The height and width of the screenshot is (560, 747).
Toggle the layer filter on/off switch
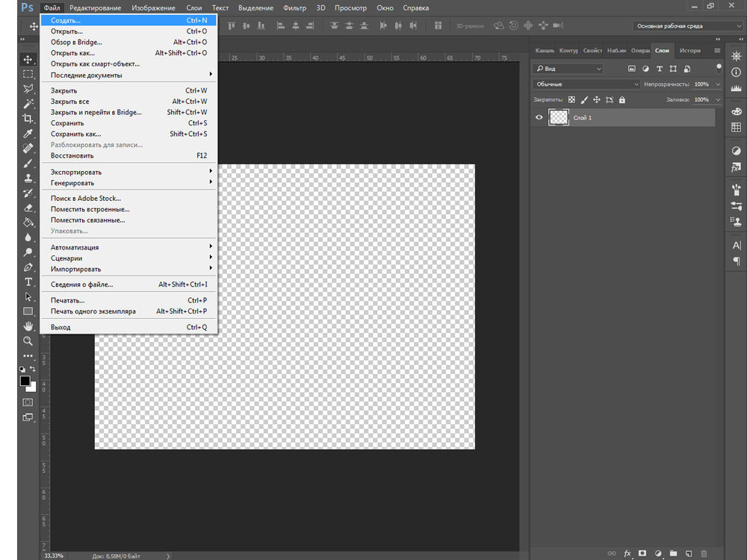click(x=719, y=68)
